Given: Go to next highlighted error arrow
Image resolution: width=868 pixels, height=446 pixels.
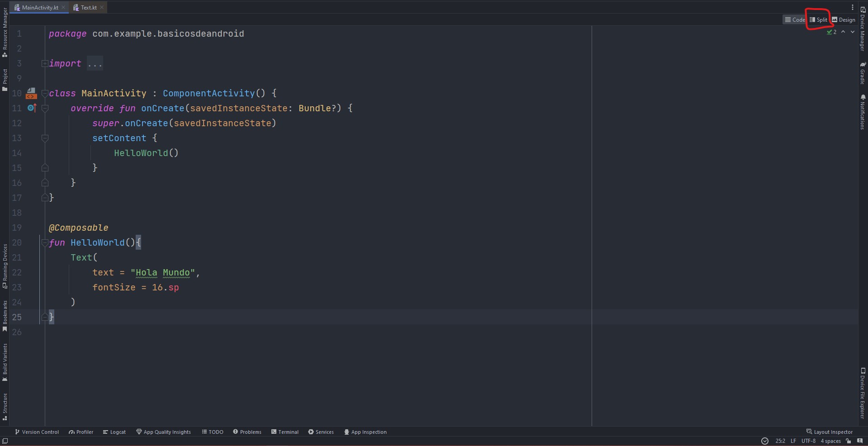Looking at the screenshot, I should click(853, 32).
